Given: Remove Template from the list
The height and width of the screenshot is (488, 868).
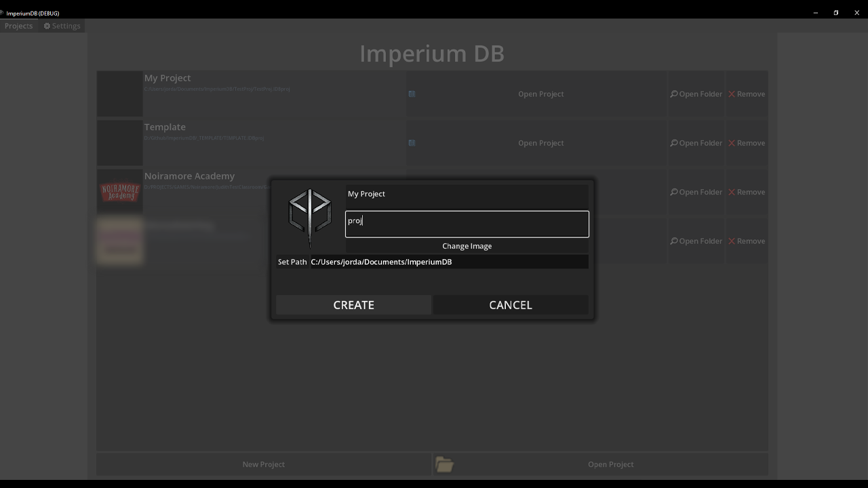Looking at the screenshot, I should (x=747, y=143).
